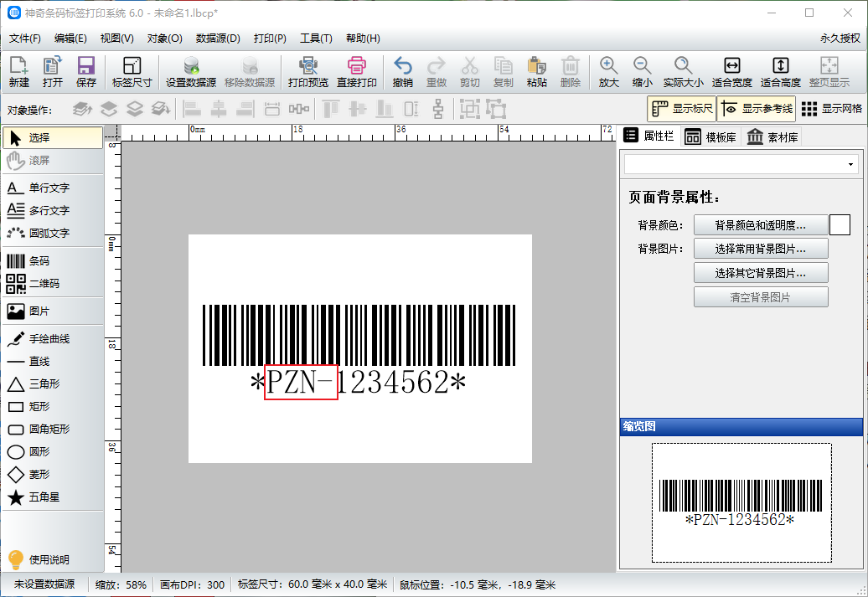Image resolution: width=868 pixels, height=597 pixels.
Task: Click the 打开 (Open) toolbar icon
Action: click(x=53, y=72)
